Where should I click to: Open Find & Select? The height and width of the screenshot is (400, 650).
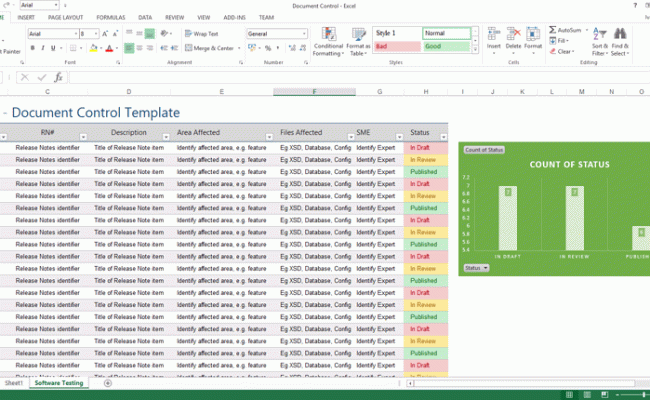[x=620, y=41]
